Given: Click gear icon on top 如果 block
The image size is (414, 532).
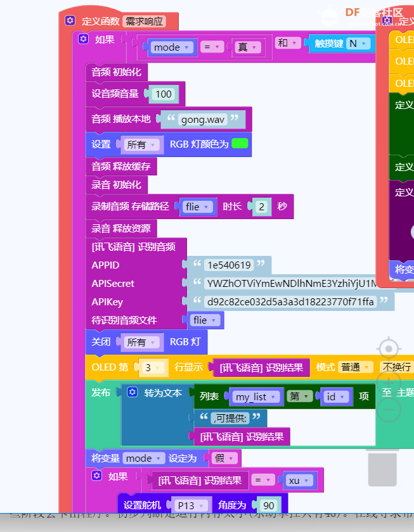Looking at the screenshot, I should [x=83, y=39].
